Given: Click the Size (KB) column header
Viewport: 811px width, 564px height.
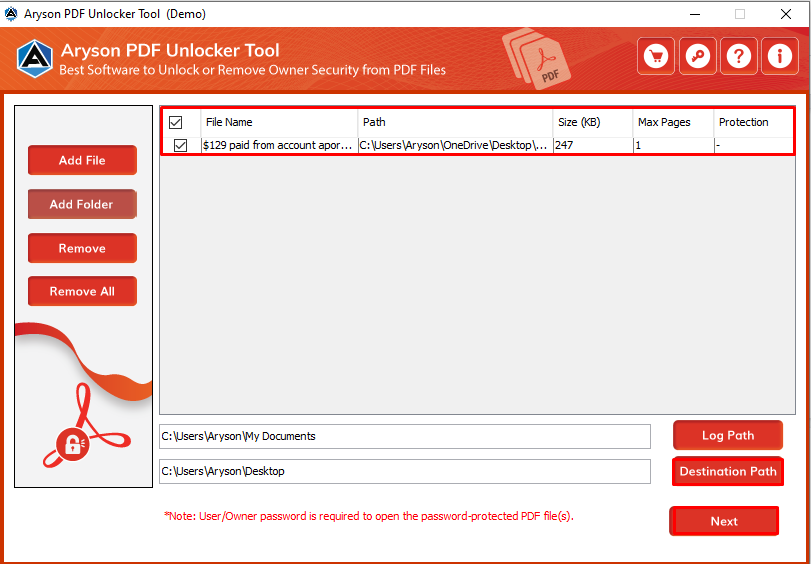Looking at the screenshot, I should (593, 123).
